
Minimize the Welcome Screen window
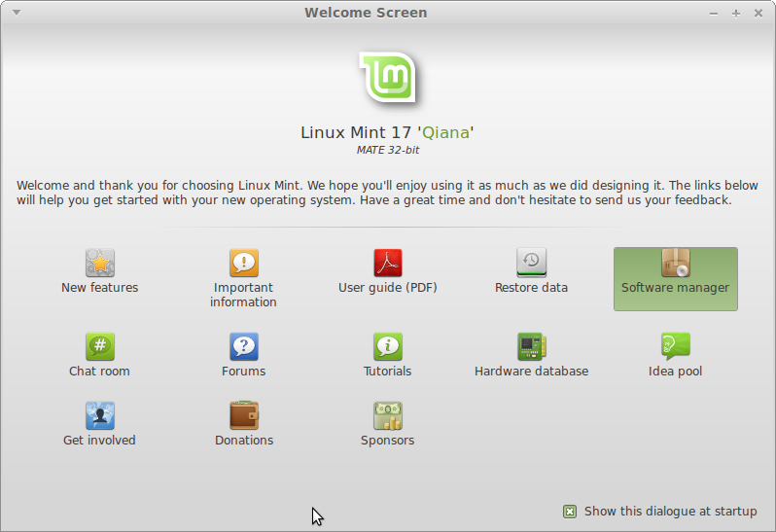pos(714,14)
